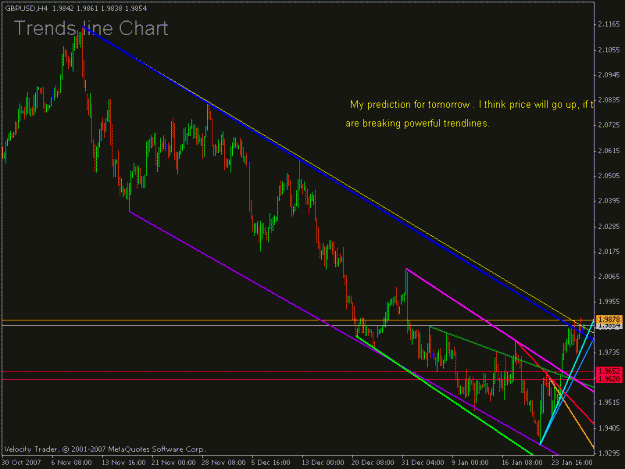Click the 1.9735 price axis label
Screen dimensions: 625x469
tap(609, 352)
